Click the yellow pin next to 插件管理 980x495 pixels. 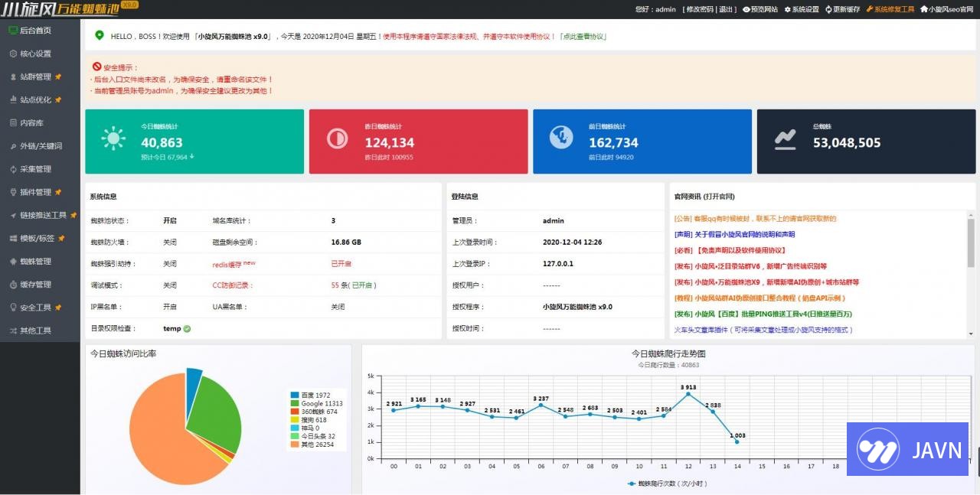click(58, 192)
